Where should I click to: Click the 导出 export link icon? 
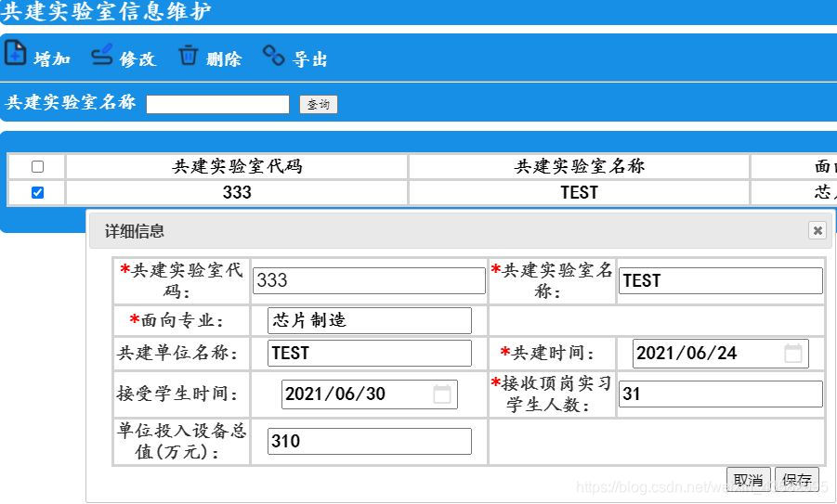[x=273, y=55]
